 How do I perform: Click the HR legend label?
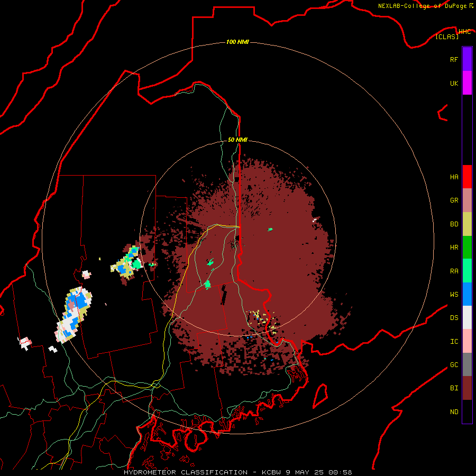tap(454, 248)
